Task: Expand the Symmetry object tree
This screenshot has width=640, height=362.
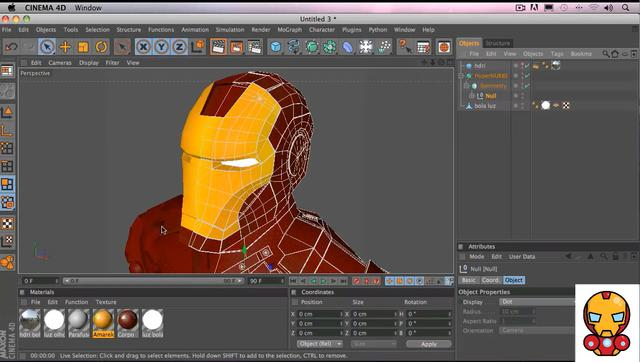Action: (466, 86)
